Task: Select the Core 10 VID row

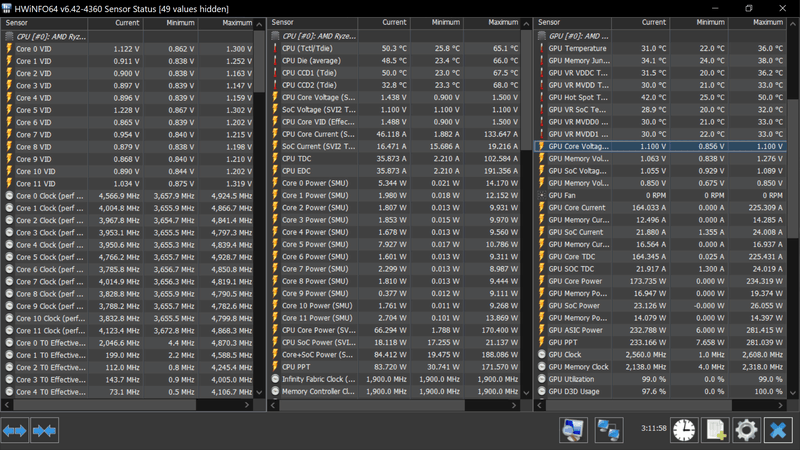Action: coord(128,171)
